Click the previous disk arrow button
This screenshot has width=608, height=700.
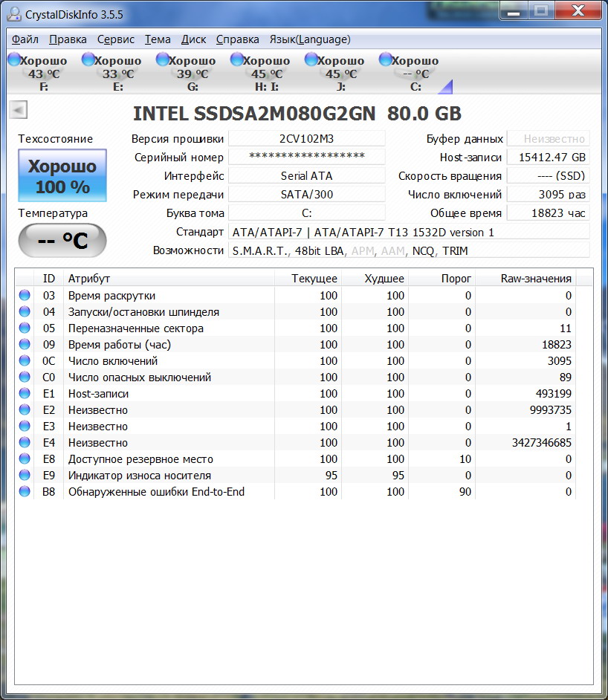point(19,111)
